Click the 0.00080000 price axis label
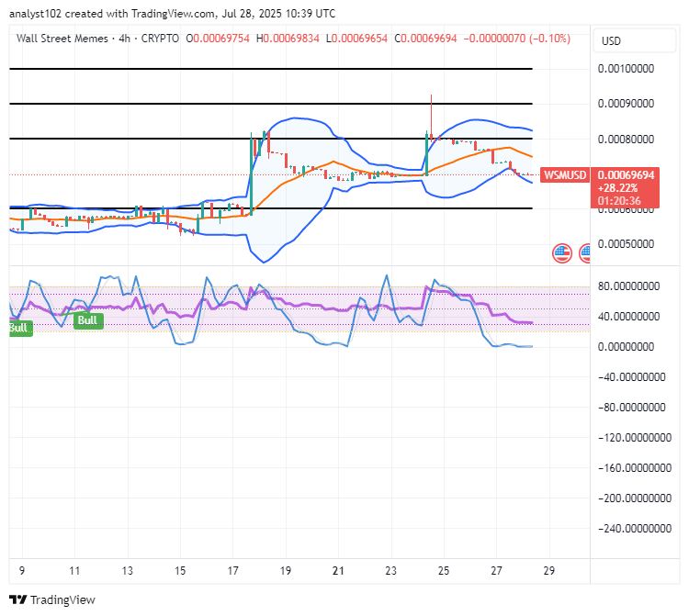 (x=626, y=140)
